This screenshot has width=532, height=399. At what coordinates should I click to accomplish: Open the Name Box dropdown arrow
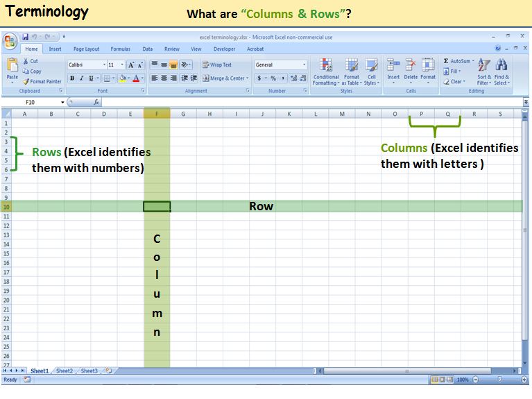(x=62, y=102)
